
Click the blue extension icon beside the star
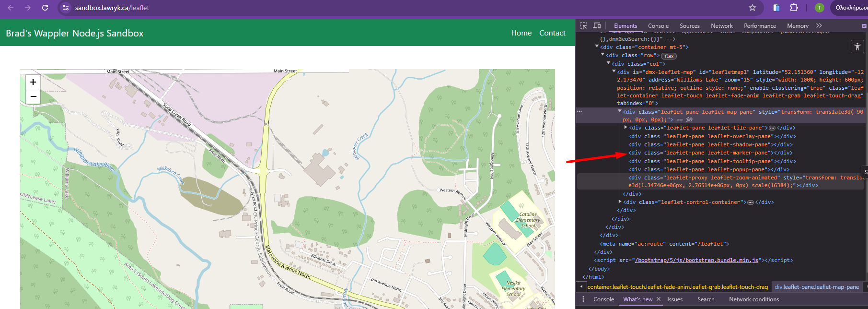tap(776, 8)
